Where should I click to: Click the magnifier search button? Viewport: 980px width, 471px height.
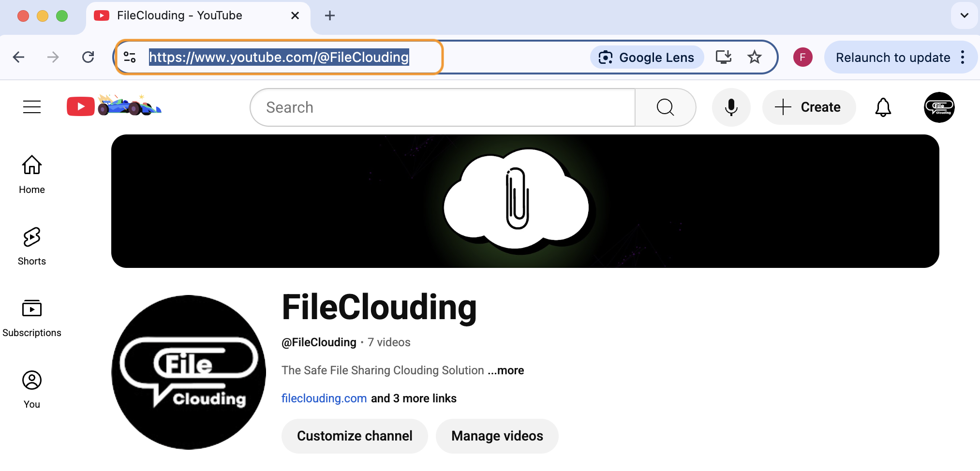(666, 107)
